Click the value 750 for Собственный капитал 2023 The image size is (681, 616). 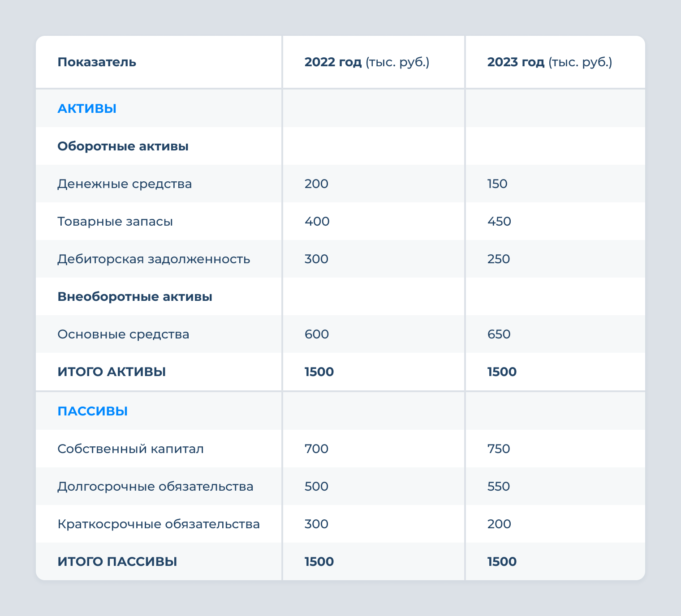click(x=498, y=449)
